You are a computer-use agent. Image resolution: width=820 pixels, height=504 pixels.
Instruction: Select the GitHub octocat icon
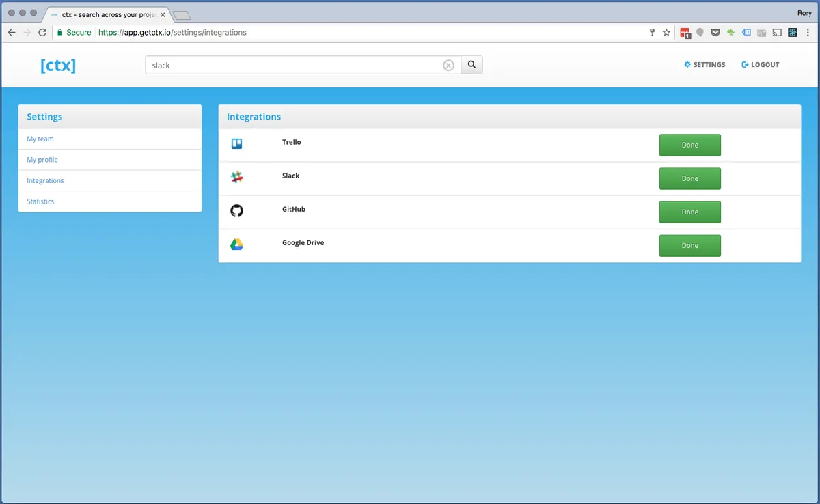point(236,211)
